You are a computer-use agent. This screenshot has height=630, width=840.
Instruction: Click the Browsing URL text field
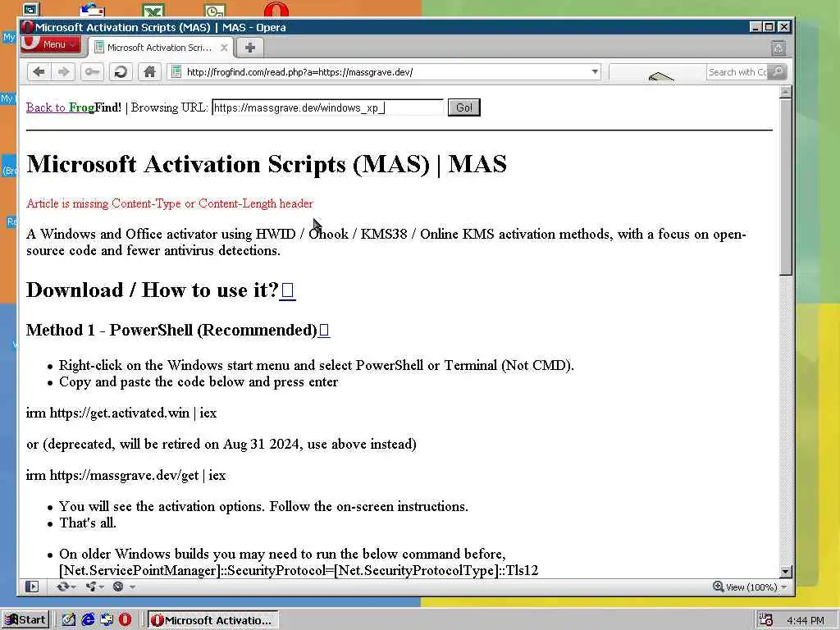(328, 107)
